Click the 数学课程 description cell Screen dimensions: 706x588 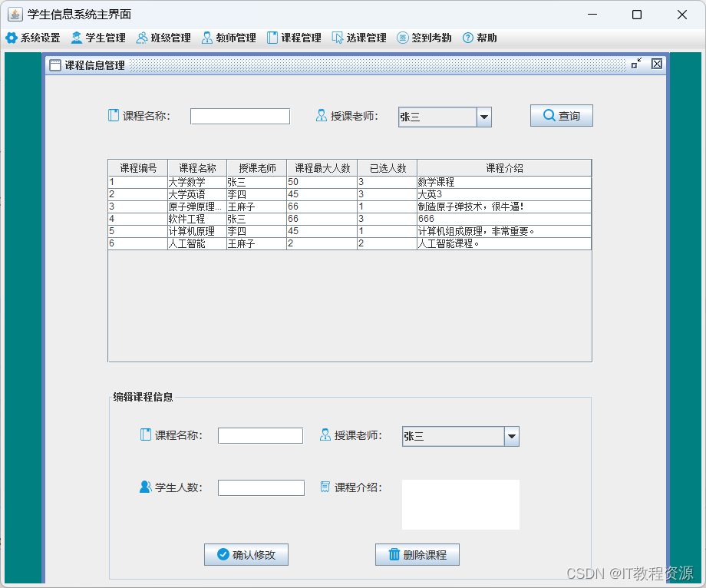click(x=504, y=182)
